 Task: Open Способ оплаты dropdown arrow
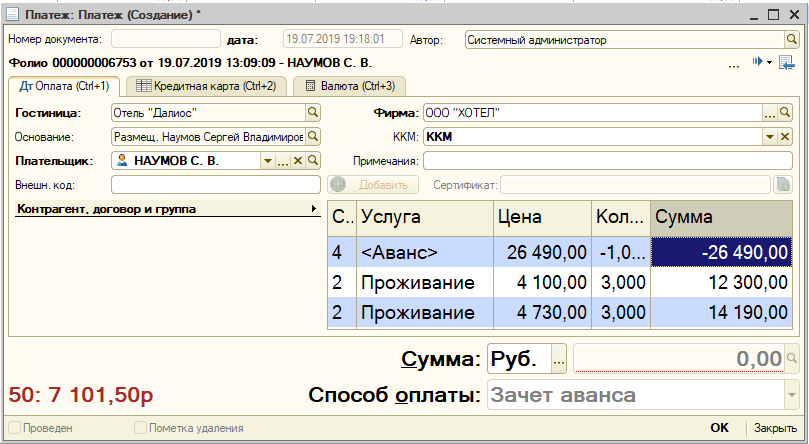coord(791,395)
